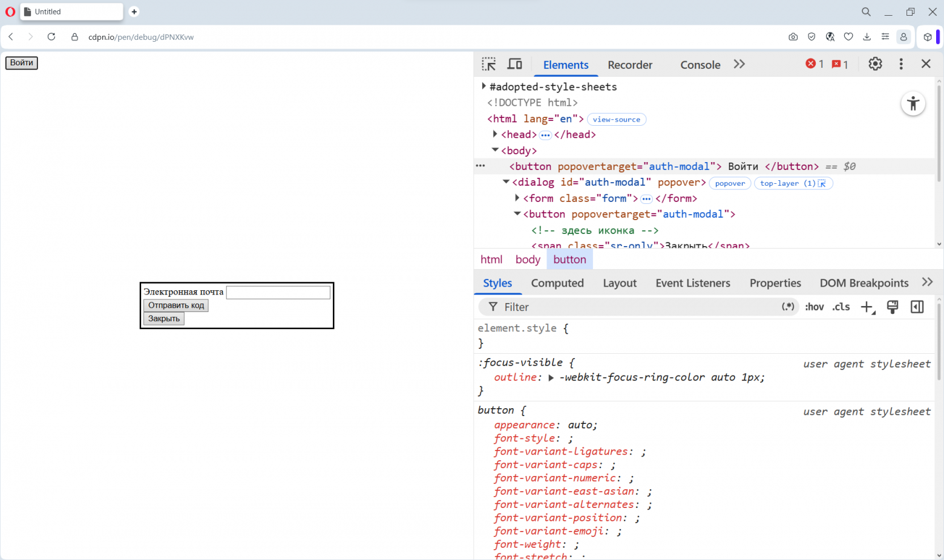Screen dimensions: 944x560
Task: Toggle the computed styles sidebar pane
Action: (917, 307)
